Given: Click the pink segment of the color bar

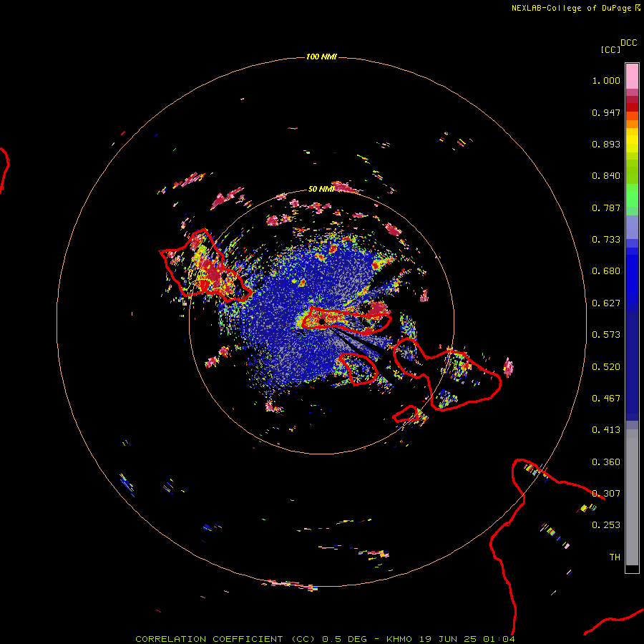Looking at the screenshot, I should pos(632,77).
